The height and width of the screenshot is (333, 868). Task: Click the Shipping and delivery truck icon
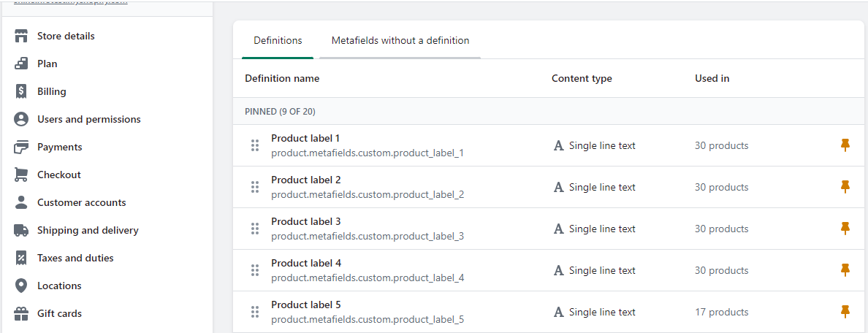point(22,230)
